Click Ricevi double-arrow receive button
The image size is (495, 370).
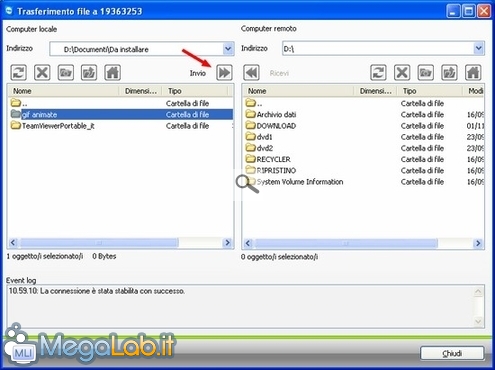pos(251,72)
